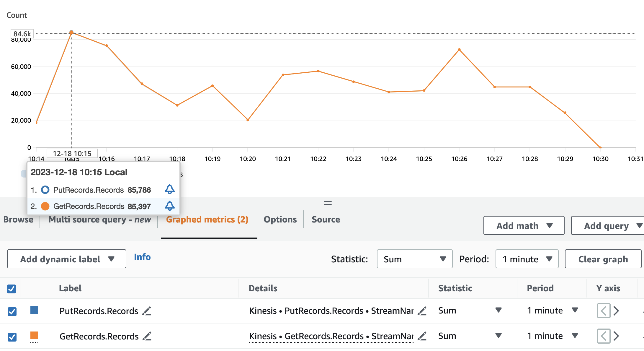Edit the Kinesis PutRecords.Records details with the pencil icon

coord(422,311)
